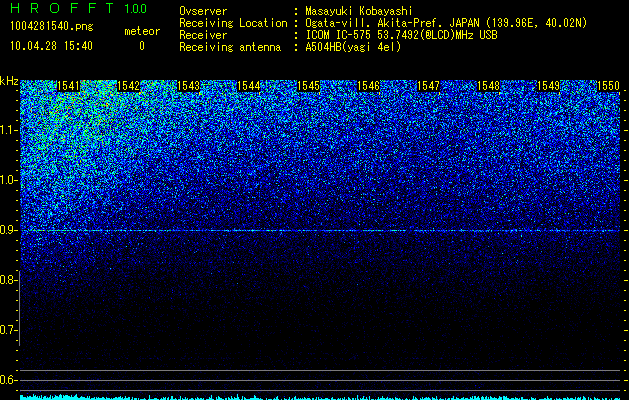Click the 0.8 frequency axis label
This screenshot has height=400, width=629.
pos(8,280)
